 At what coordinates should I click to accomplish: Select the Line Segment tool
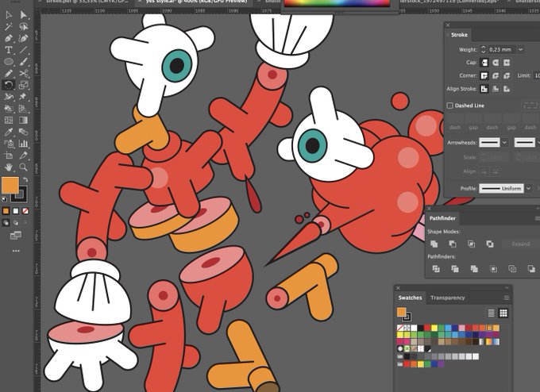click(x=23, y=50)
